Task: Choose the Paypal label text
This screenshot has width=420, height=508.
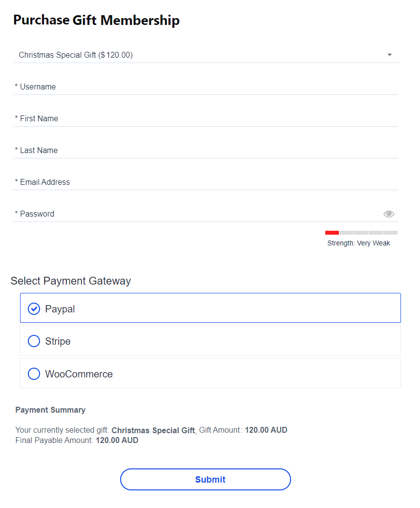Action: tap(60, 309)
